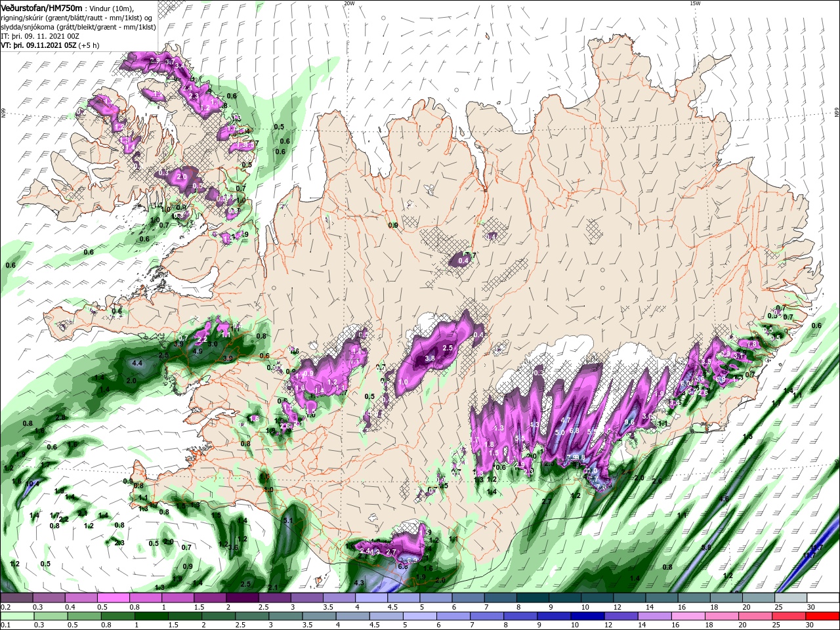This screenshot has height=630, width=840.
Task: Click the '20W' longitude label at the top
Action: coord(349,3)
